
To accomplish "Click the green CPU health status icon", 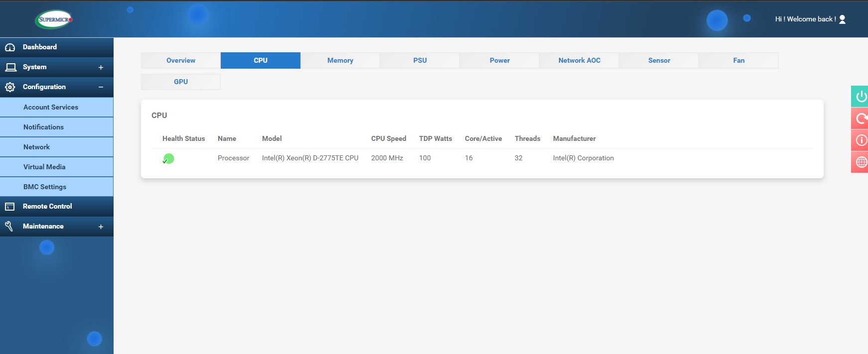I will pyautogui.click(x=168, y=159).
